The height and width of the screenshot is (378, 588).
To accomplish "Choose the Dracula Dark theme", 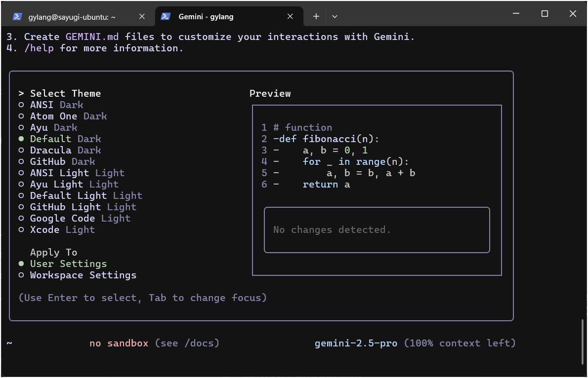I will (65, 150).
